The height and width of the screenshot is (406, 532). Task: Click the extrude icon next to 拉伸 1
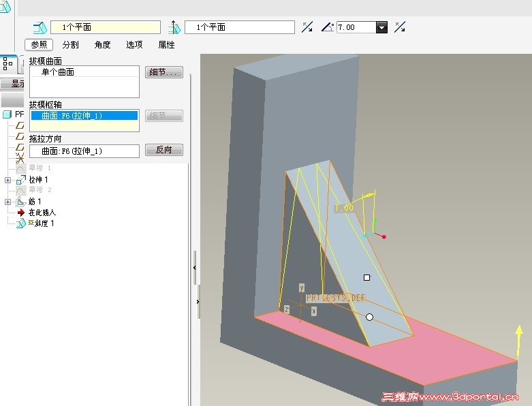[20, 179]
